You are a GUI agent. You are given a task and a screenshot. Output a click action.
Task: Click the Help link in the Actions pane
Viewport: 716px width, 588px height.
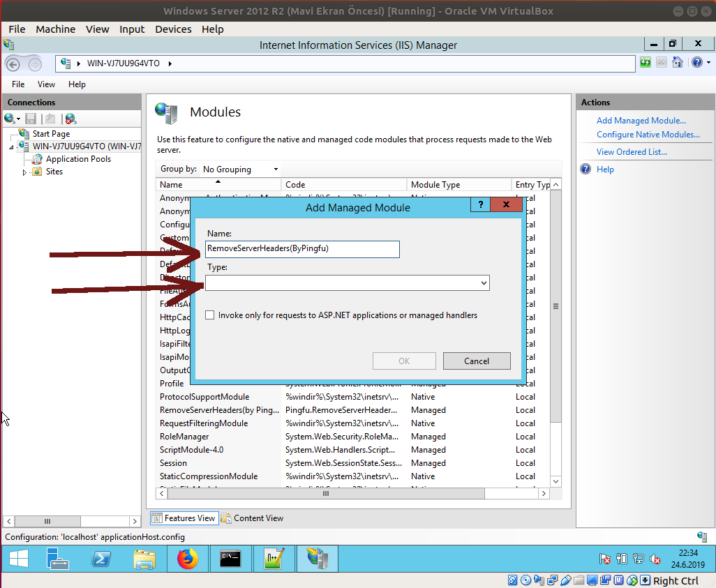point(605,169)
